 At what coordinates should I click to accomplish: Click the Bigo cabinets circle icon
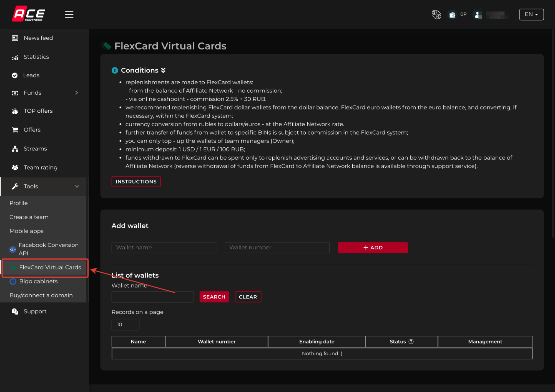coord(13,282)
